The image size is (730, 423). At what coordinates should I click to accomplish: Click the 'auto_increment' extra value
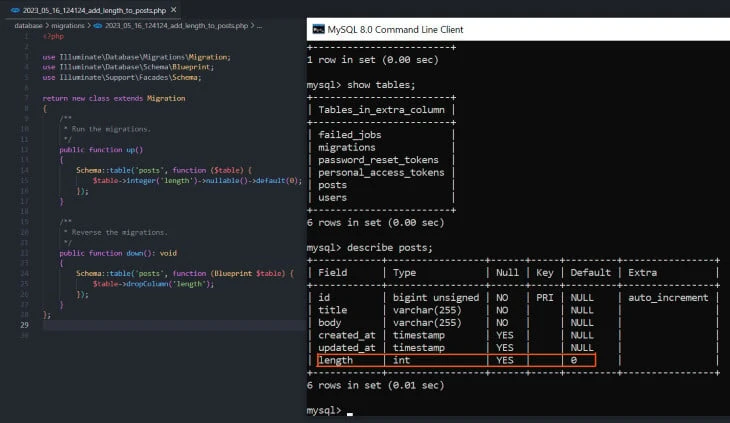tap(668, 298)
